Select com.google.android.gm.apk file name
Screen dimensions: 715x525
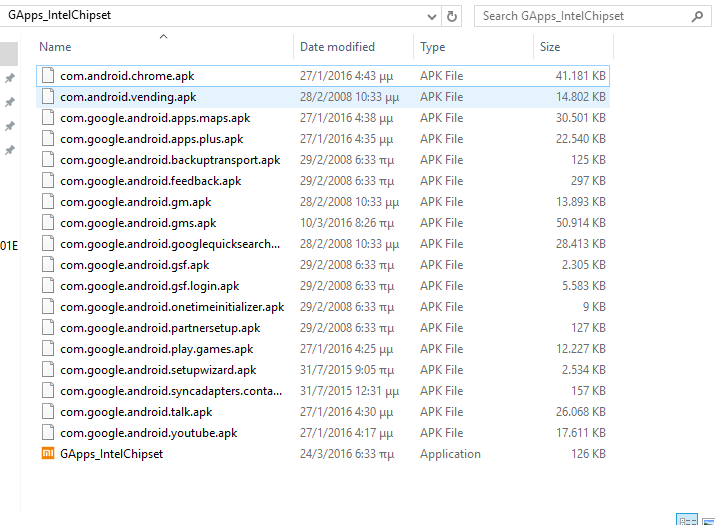[x=136, y=202]
